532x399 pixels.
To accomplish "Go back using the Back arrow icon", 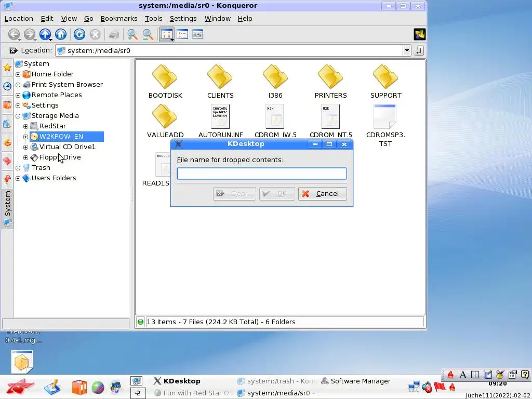I will [14, 34].
